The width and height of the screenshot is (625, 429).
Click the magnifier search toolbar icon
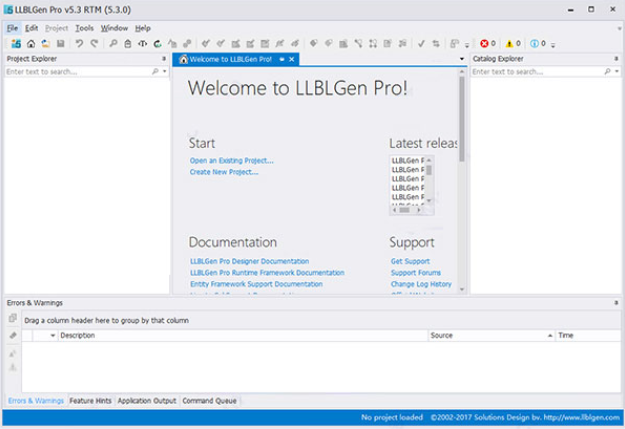[113, 44]
